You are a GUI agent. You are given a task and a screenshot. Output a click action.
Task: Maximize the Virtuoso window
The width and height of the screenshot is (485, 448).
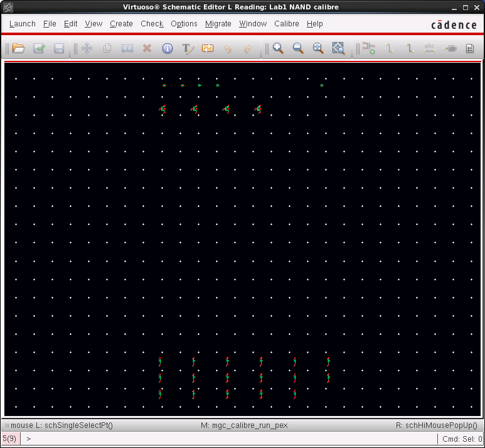[466, 8]
